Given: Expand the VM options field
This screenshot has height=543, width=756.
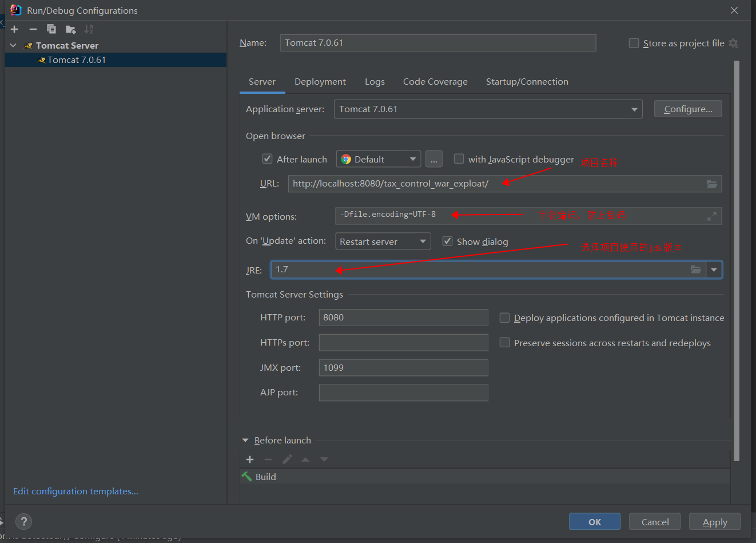Looking at the screenshot, I should [712, 216].
